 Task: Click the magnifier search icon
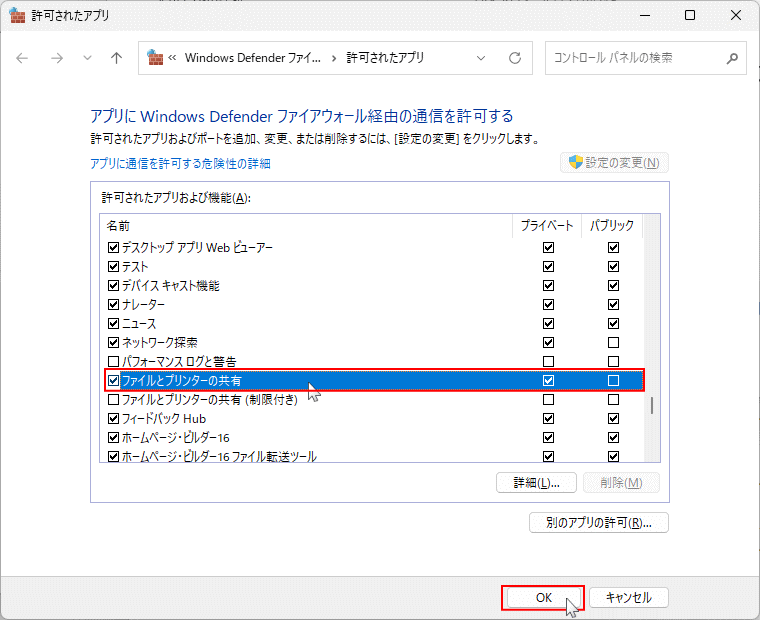click(x=732, y=59)
